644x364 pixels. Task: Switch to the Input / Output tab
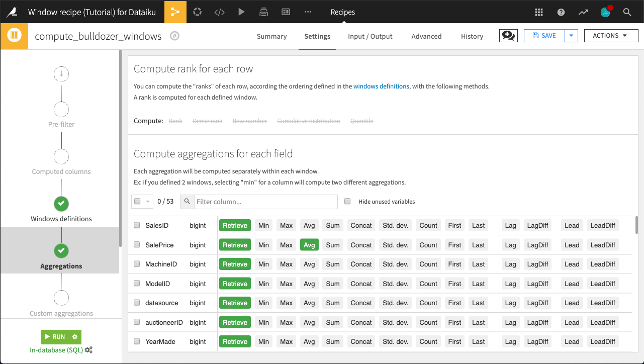pyautogui.click(x=370, y=36)
